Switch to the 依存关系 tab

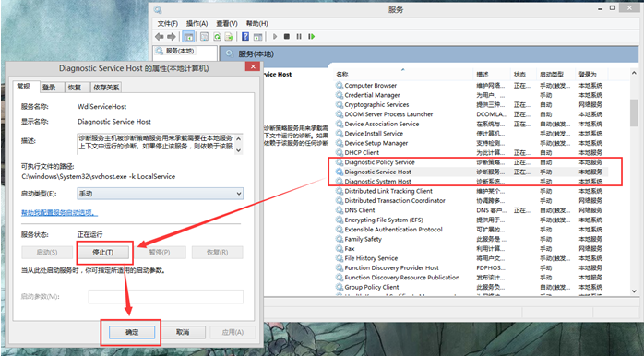tap(105, 87)
